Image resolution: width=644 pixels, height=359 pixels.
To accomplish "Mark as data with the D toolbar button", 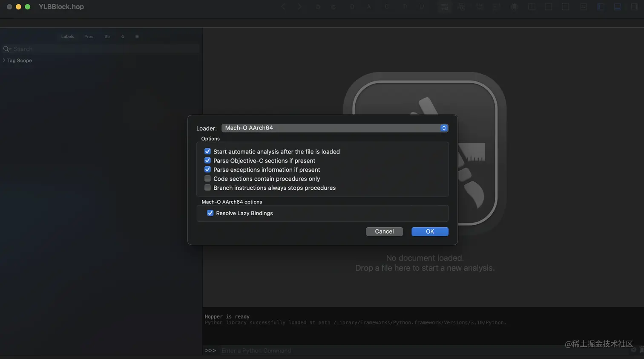I will (352, 7).
